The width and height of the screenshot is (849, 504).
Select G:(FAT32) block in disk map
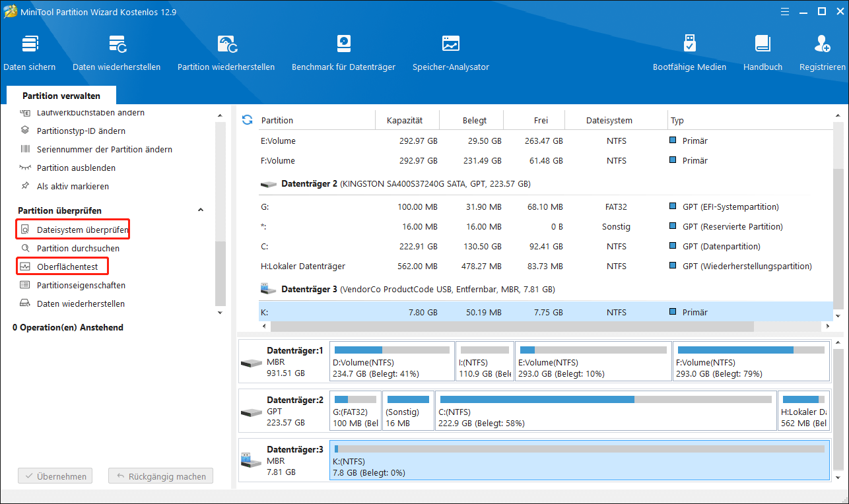[x=355, y=410]
